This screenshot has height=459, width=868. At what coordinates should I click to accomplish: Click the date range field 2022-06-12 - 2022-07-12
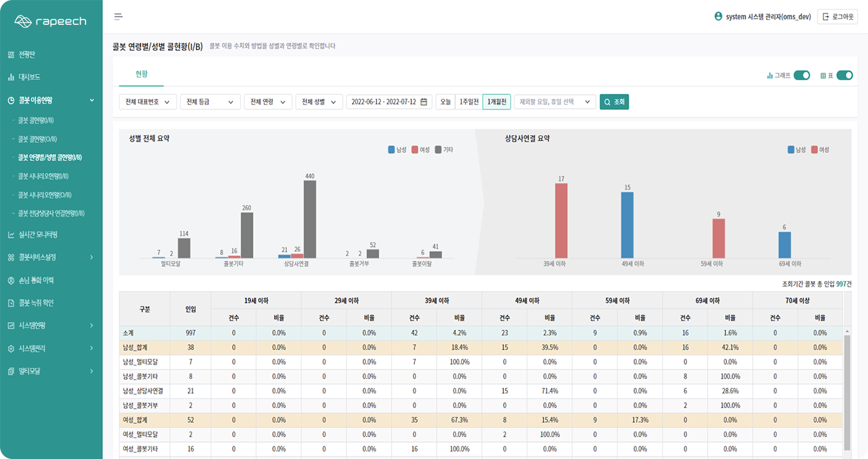coord(389,102)
